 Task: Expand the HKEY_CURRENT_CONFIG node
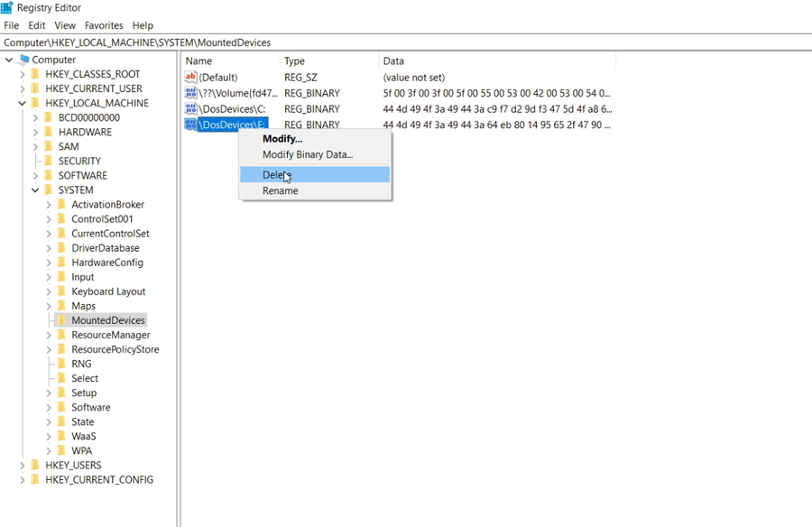coord(23,480)
